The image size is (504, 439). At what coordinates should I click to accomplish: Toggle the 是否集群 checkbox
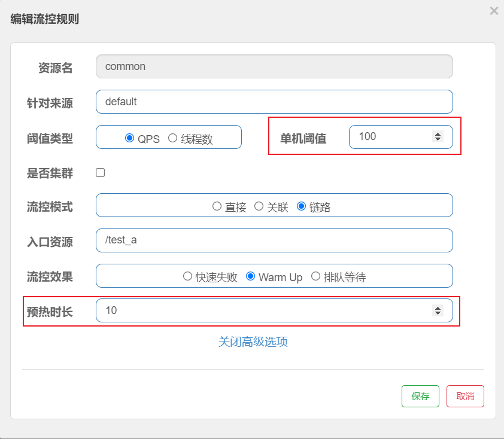[101, 173]
